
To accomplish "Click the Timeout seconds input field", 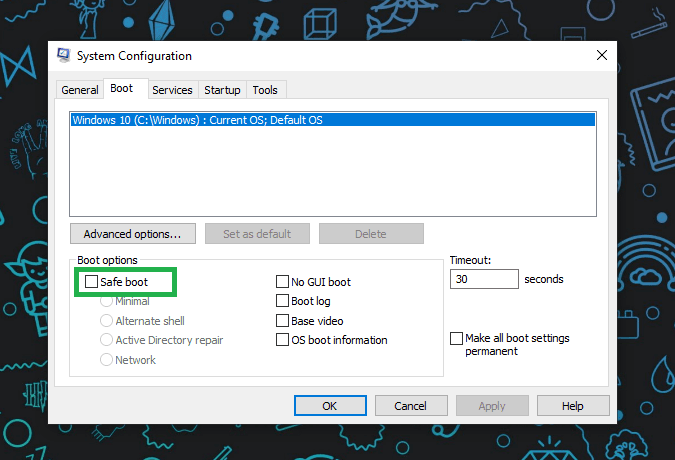I will pos(484,279).
